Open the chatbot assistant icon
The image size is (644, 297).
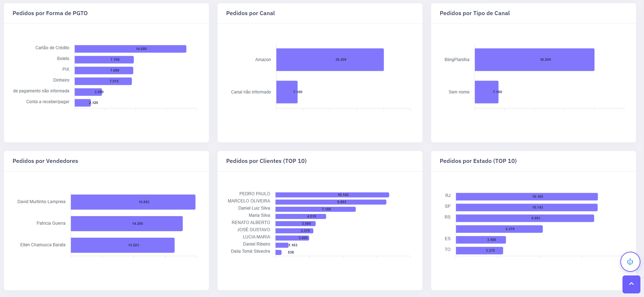(630, 262)
